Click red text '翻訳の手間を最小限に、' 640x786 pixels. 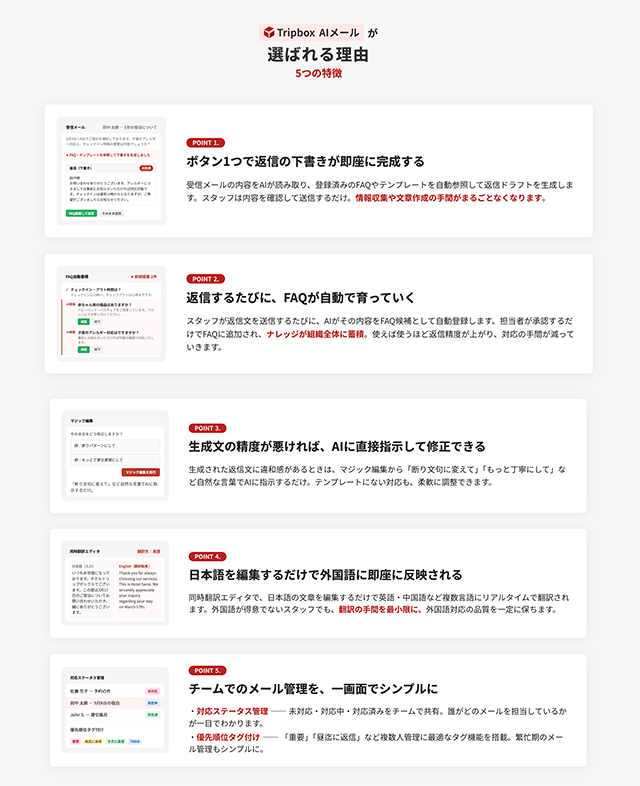380,610
